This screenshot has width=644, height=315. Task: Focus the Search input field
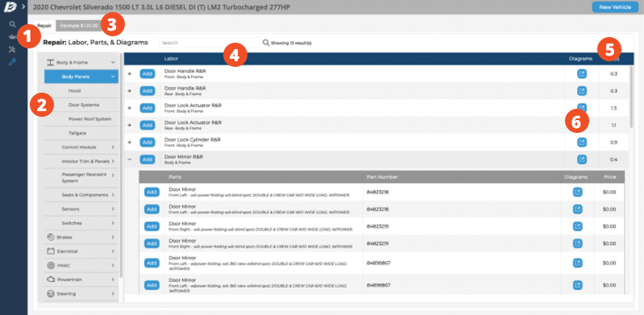pos(210,43)
